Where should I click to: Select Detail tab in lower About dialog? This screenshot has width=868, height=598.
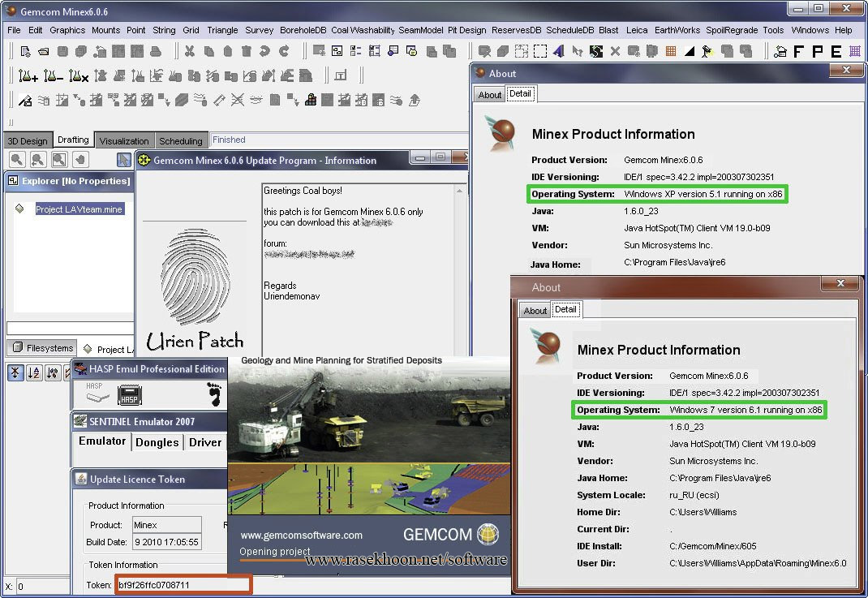click(565, 309)
